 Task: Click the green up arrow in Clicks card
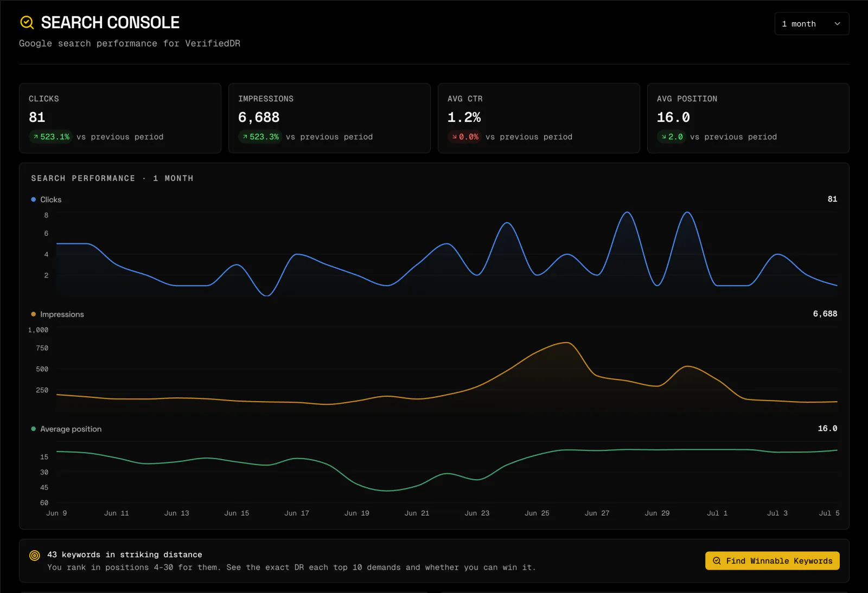coord(36,137)
